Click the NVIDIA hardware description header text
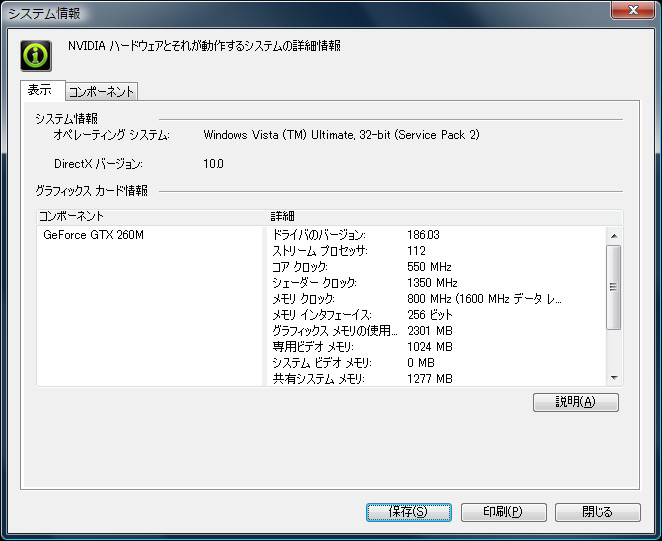The image size is (662, 541). point(204,46)
